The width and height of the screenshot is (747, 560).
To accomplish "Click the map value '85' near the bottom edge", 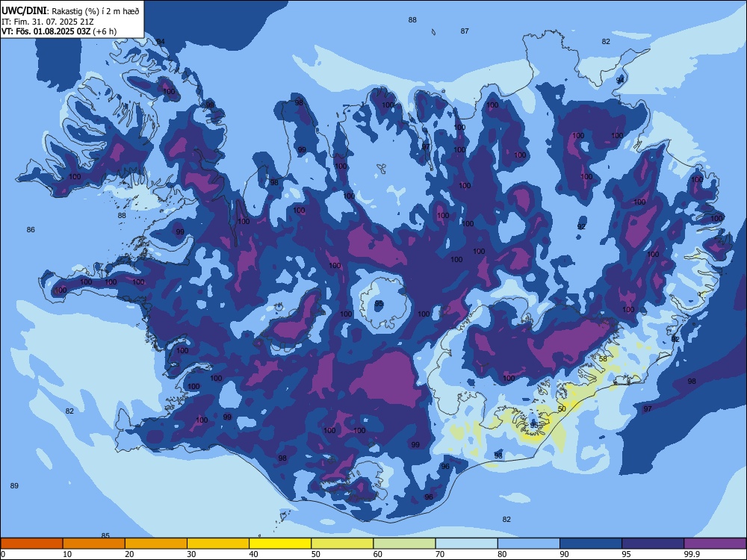I will [105, 535].
